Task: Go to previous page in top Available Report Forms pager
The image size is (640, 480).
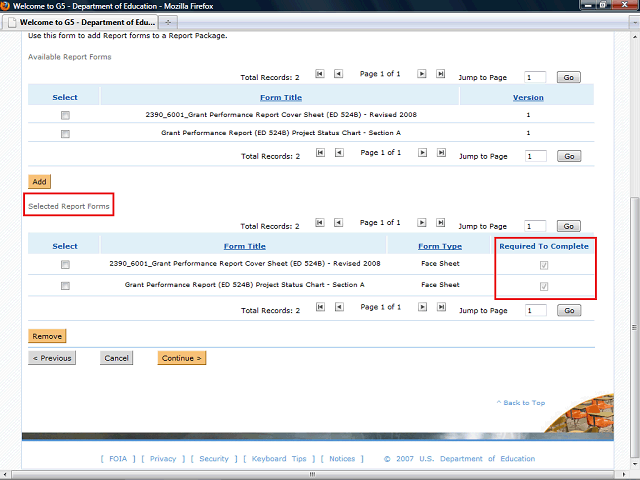Action: point(338,74)
